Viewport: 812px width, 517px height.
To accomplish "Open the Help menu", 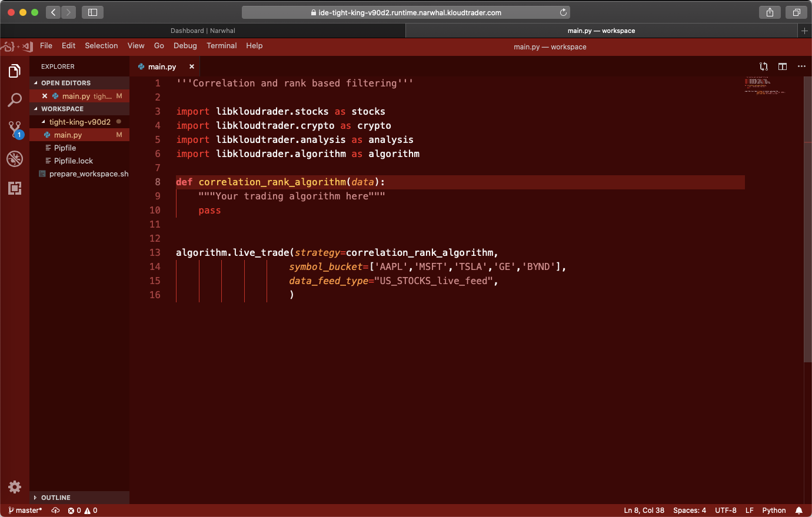I will 254,46.
